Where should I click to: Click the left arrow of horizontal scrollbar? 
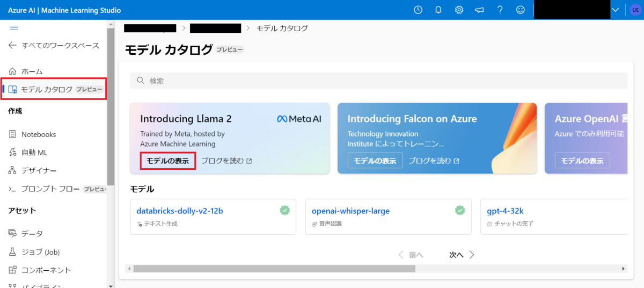(x=129, y=269)
